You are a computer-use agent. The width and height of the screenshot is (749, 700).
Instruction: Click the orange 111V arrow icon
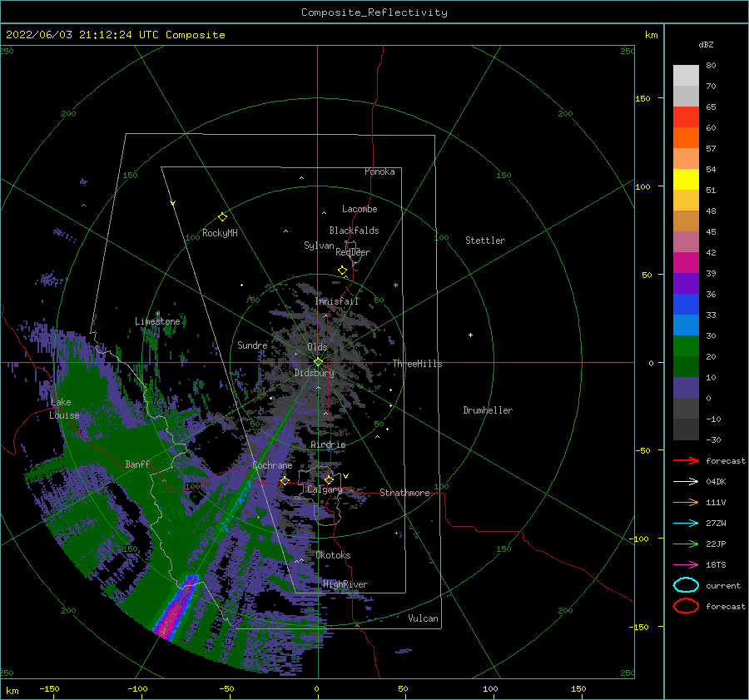686,502
